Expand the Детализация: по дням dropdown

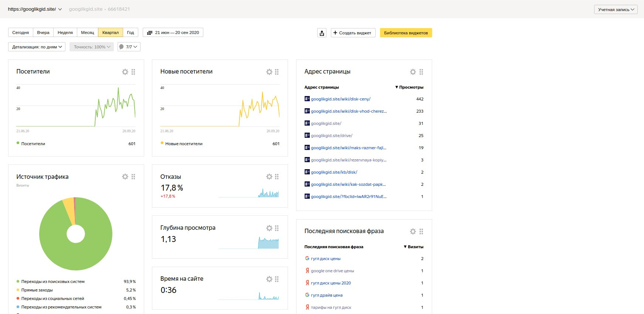(37, 47)
